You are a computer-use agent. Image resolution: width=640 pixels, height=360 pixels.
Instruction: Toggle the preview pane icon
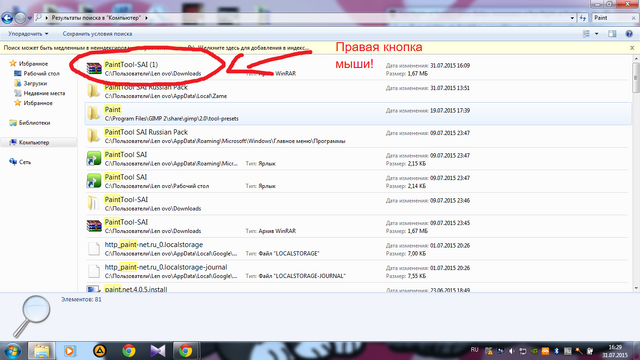[x=612, y=34]
